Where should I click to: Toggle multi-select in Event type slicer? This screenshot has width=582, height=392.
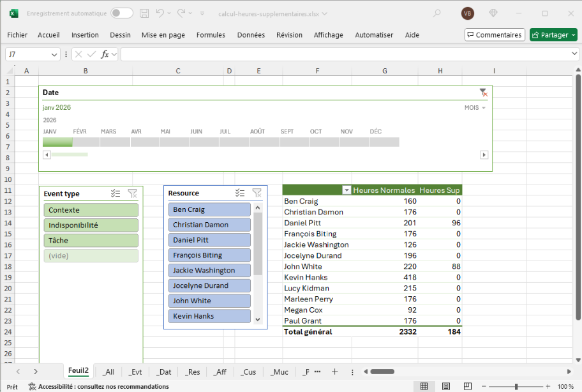tap(116, 193)
